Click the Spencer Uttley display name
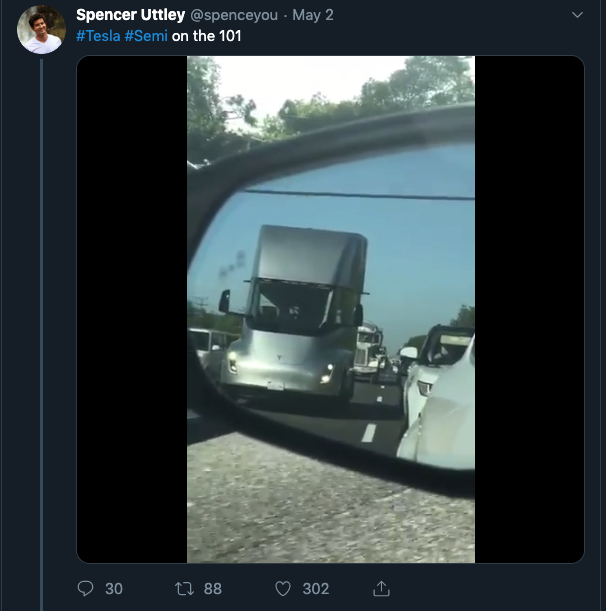Viewport: 606px width, 611px height. tap(131, 15)
